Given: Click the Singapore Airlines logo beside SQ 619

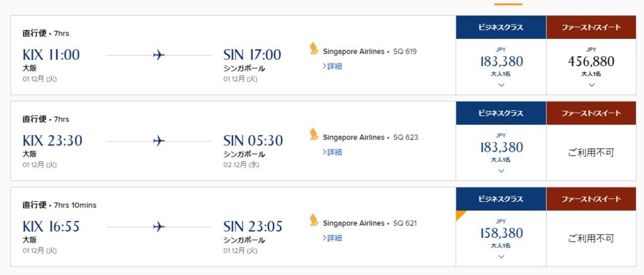Looking at the screenshot, I should [314, 48].
